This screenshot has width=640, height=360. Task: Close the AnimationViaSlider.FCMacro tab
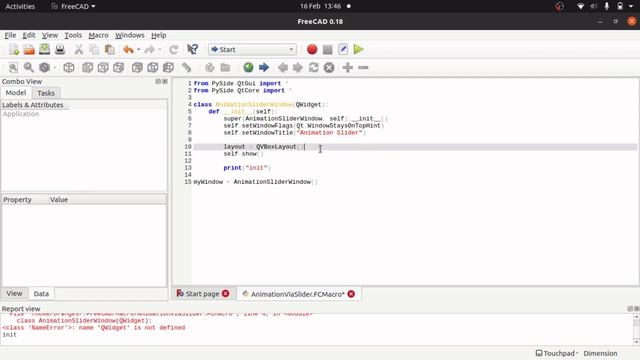pyautogui.click(x=351, y=294)
